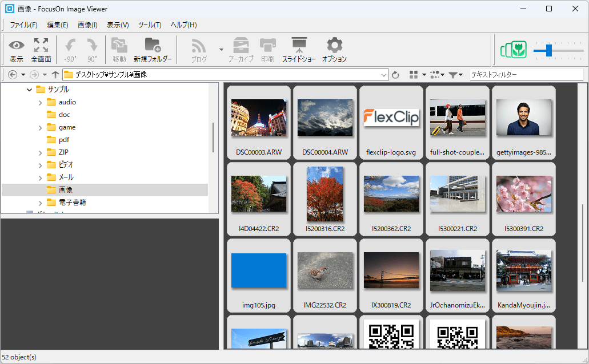Select IMG22532.CR2 sparrow thumbnail
Viewport: 589px width, 364px height.
(x=325, y=276)
